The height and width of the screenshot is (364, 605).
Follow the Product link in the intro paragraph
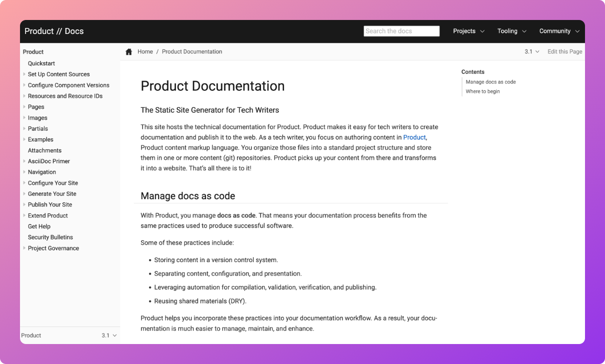tap(414, 137)
